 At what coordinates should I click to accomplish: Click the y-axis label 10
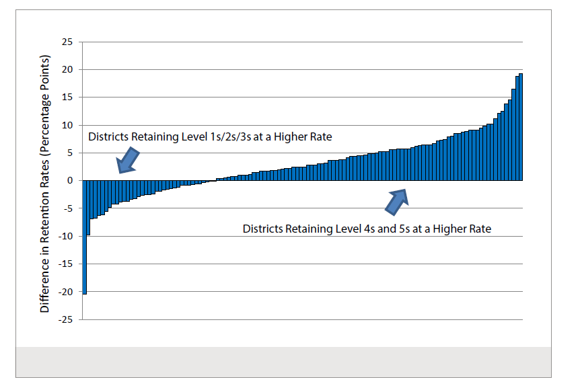click(67, 125)
